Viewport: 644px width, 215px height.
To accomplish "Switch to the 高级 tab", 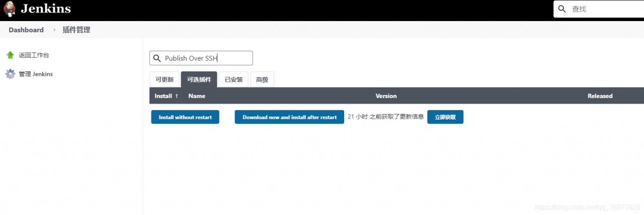I will click(262, 79).
